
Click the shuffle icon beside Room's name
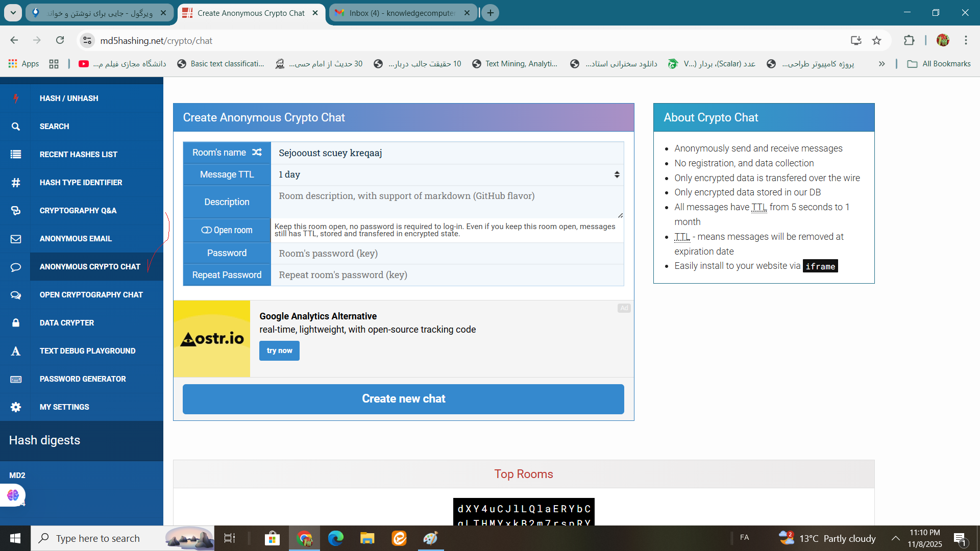tap(257, 152)
